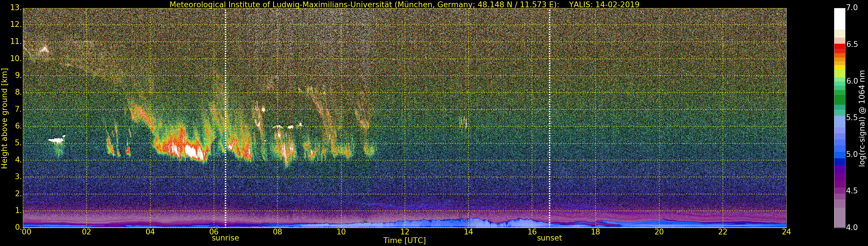Click the time tick label '16'
The width and height of the screenshot is (868, 246).
click(532, 232)
